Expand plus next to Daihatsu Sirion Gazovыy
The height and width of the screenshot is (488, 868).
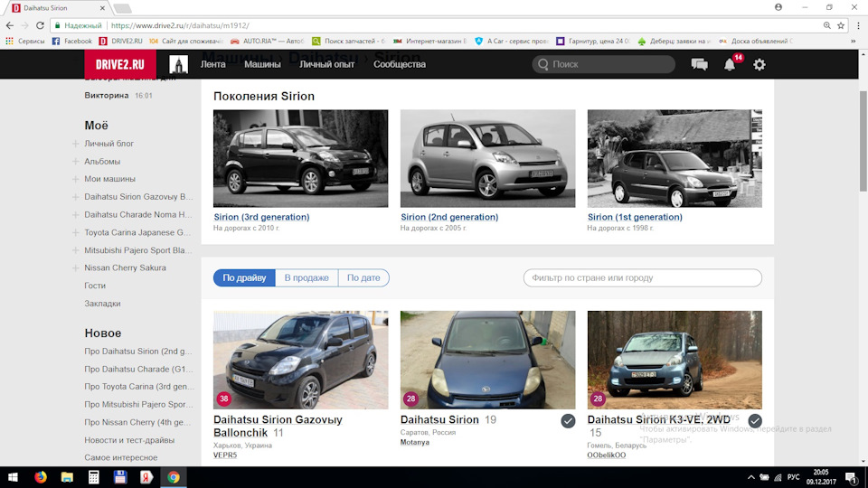click(x=75, y=197)
